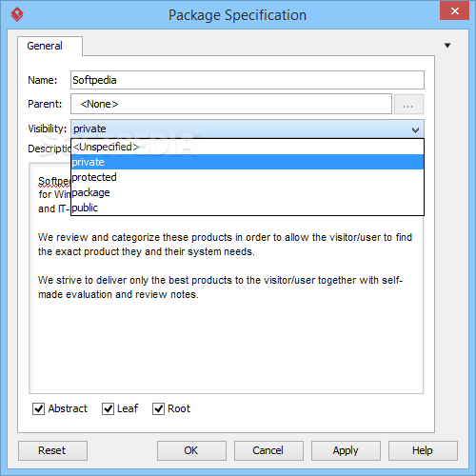The height and width of the screenshot is (476, 476).
Task: Confirm with the OK button
Action: (x=191, y=450)
